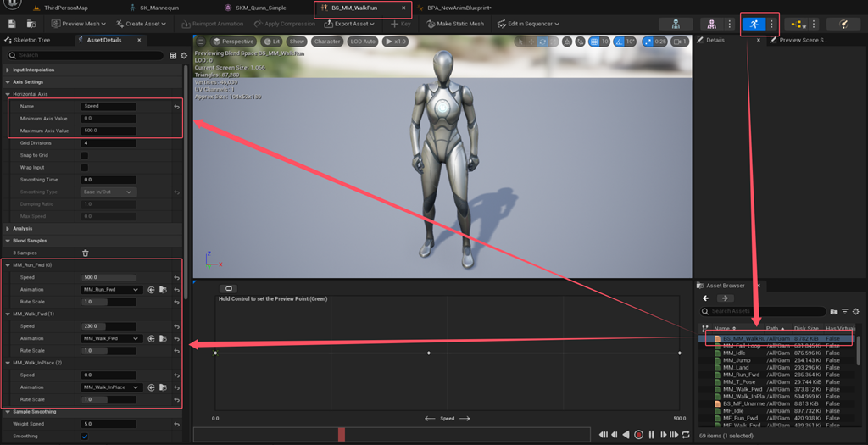868x445 pixels.
Task: Browse to MM_Walk_Fwd animation asset
Action: tap(164, 338)
